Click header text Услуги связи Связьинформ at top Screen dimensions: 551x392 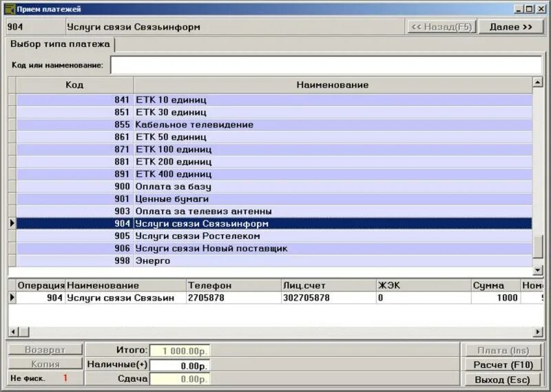[134, 27]
